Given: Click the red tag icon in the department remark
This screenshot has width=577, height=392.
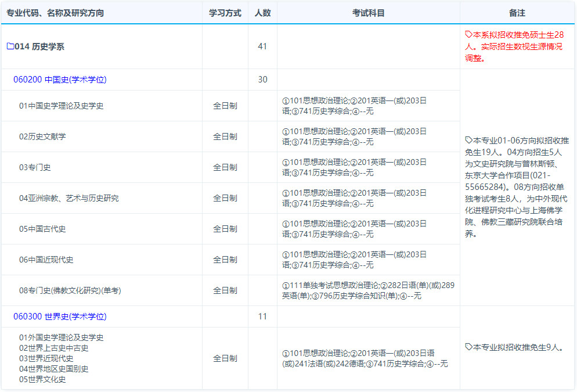Looking at the screenshot, I should pyautogui.click(x=469, y=35).
